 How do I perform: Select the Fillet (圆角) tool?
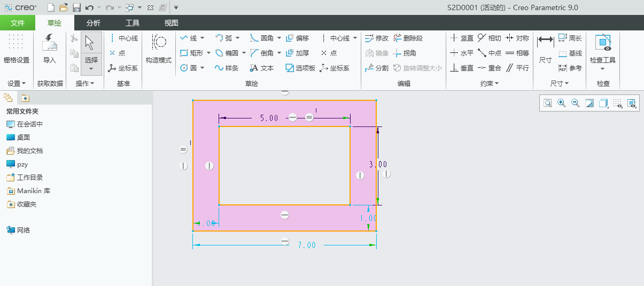click(x=262, y=38)
